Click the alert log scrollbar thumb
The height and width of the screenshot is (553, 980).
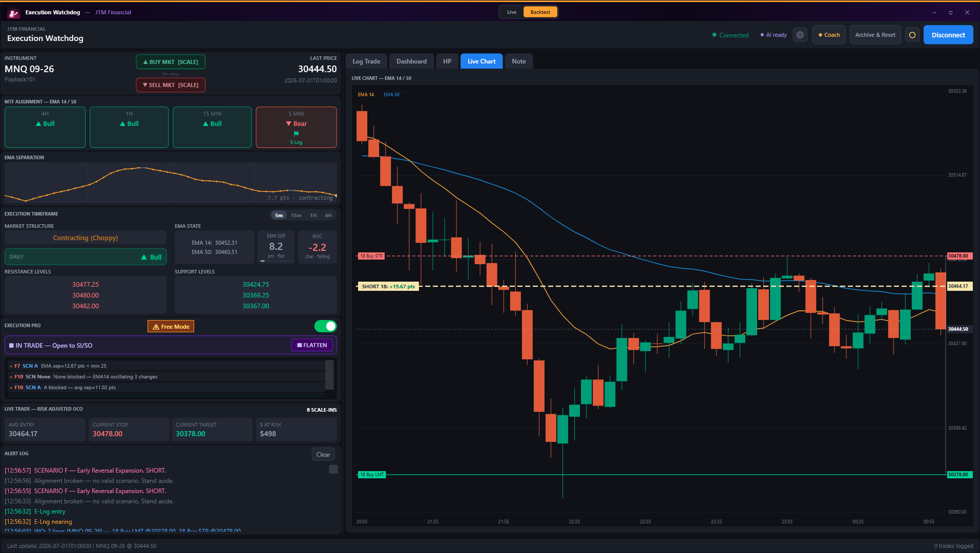(333, 470)
